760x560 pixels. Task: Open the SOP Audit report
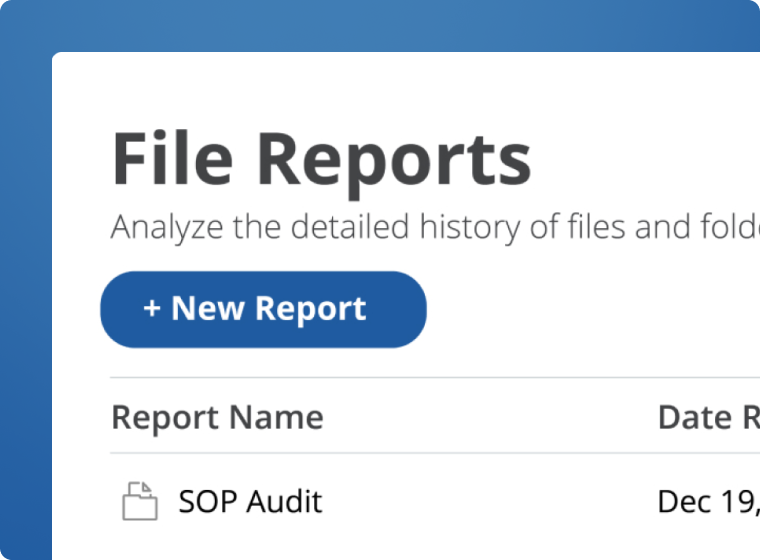pyautogui.click(x=250, y=501)
